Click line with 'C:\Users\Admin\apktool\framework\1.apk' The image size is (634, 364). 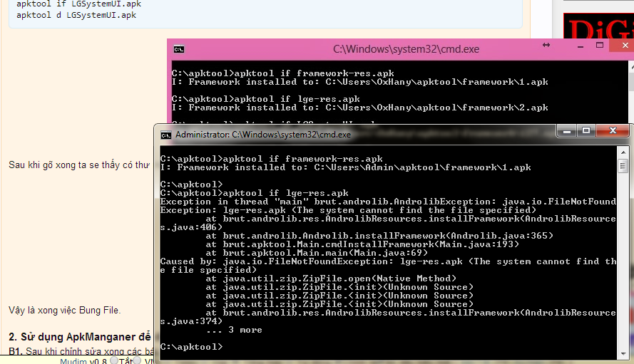click(x=346, y=167)
